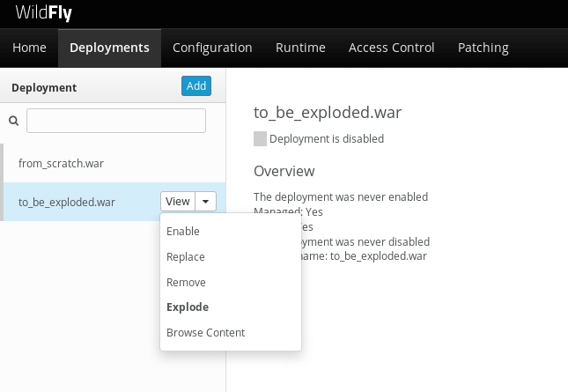Screen dimensions: 568x392
Task: Choose Enable from the dropdown menu
Action: point(183,232)
